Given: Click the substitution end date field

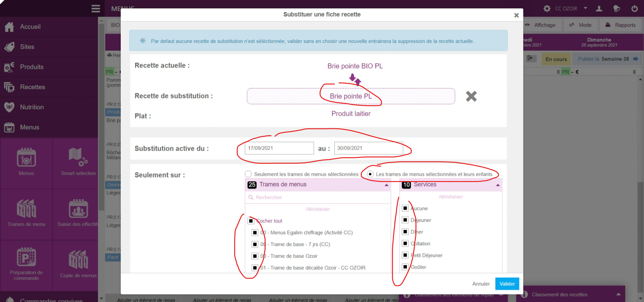Looking at the screenshot, I should (368, 148).
